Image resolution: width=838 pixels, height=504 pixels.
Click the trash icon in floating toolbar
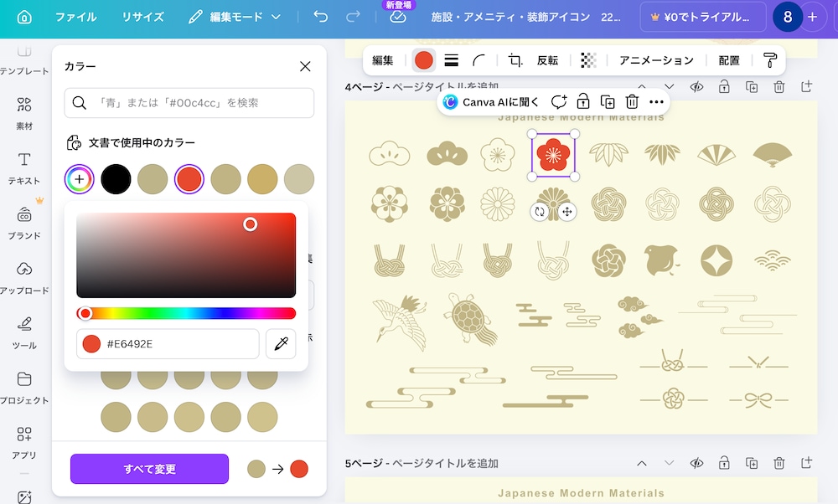click(x=632, y=101)
